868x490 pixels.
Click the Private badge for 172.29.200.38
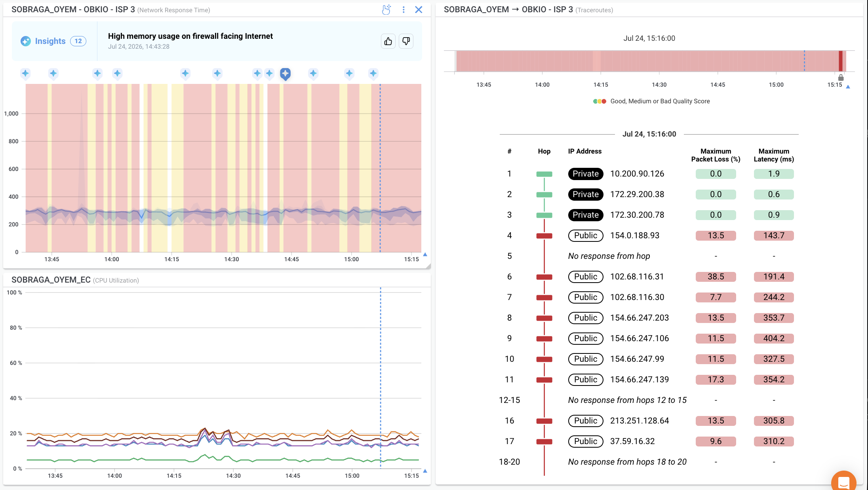[586, 194]
